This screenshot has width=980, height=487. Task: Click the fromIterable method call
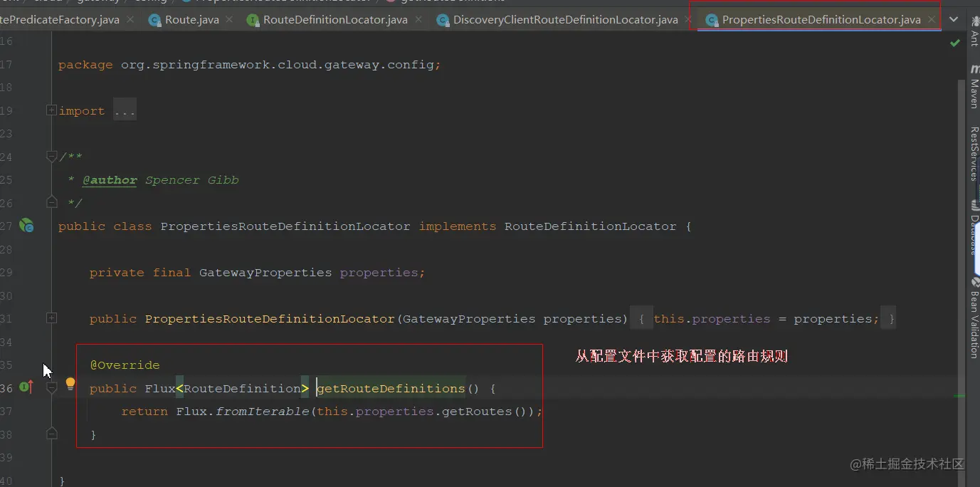pyautogui.click(x=263, y=412)
